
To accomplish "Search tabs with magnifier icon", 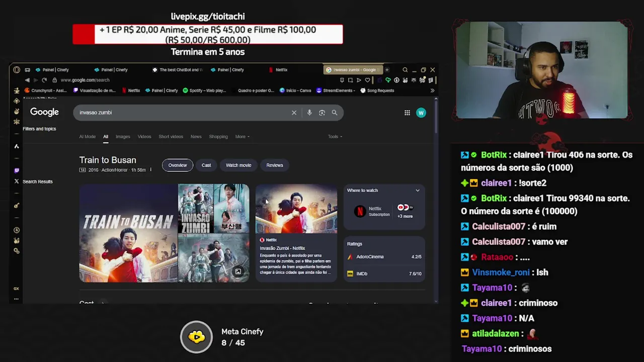I will pos(405,70).
